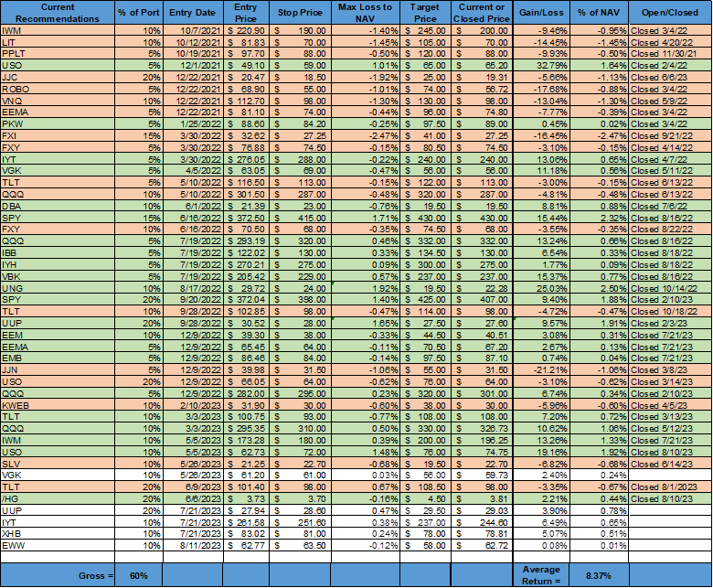The image size is (713, 588).
Task: Select the 2/10/2023 entry date cell
Action: 192,405
